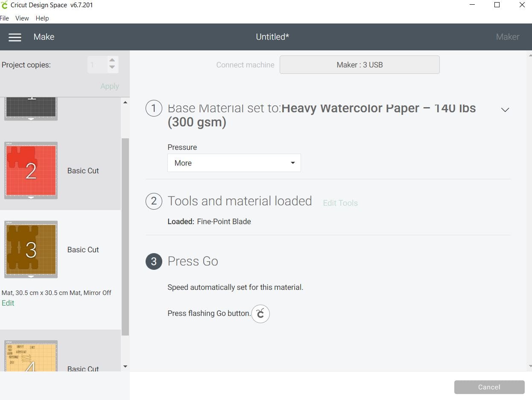Viewport: 532px width, 400px height.
Task: Click the Connect machine label
Action: [245, 65]
